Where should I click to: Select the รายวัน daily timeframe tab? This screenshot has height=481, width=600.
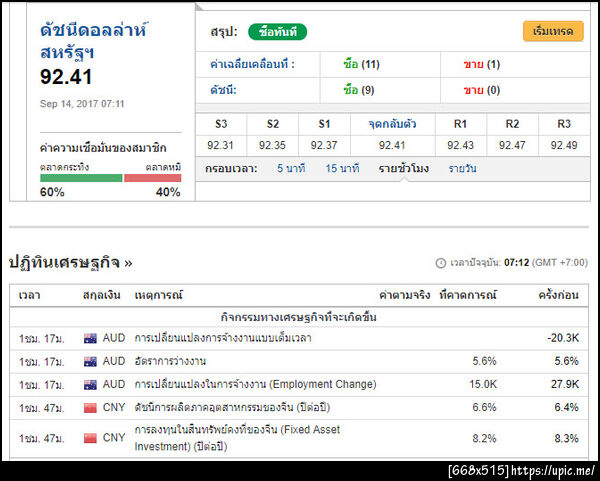[x=462, y=168]
